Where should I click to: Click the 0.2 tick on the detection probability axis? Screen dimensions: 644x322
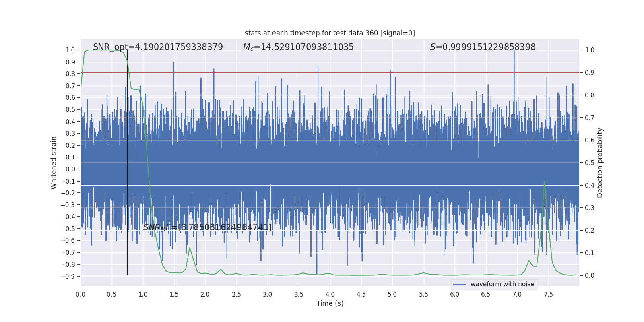pos(590,231)
